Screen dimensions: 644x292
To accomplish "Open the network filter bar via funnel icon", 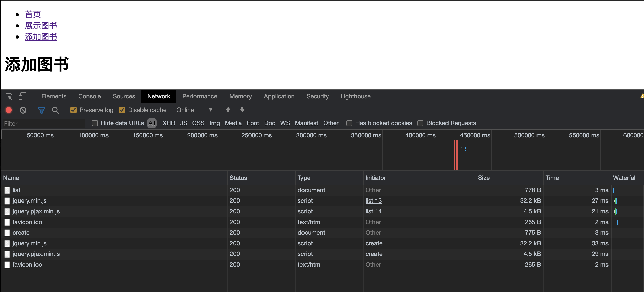I will click(x=41, y=110).
